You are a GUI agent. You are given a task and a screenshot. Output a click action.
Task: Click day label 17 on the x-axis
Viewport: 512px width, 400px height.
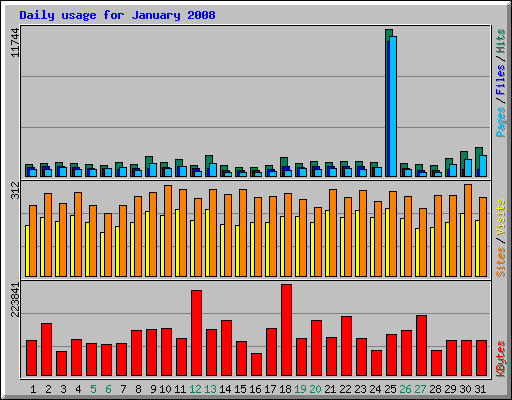pos(270,389)
